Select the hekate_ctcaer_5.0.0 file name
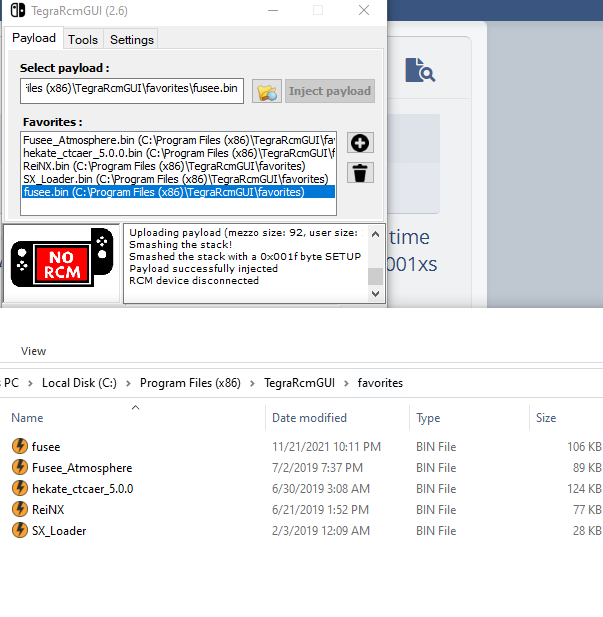Viewport: 603px width, 617px height. (83, 489)
